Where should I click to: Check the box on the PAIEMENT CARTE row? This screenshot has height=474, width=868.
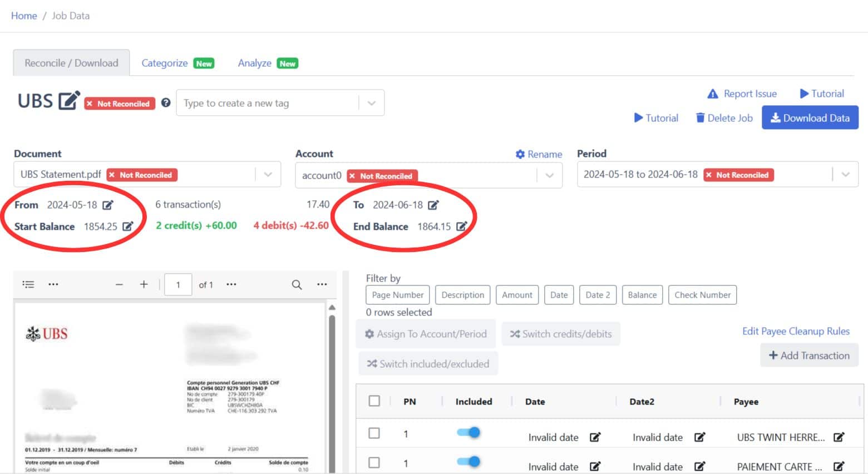[373, 462]
